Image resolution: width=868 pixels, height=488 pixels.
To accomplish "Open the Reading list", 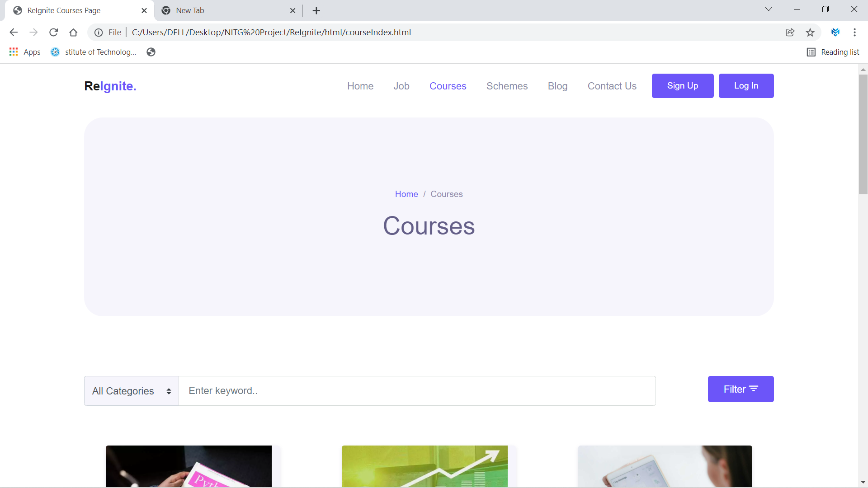I will coord(833,52).
